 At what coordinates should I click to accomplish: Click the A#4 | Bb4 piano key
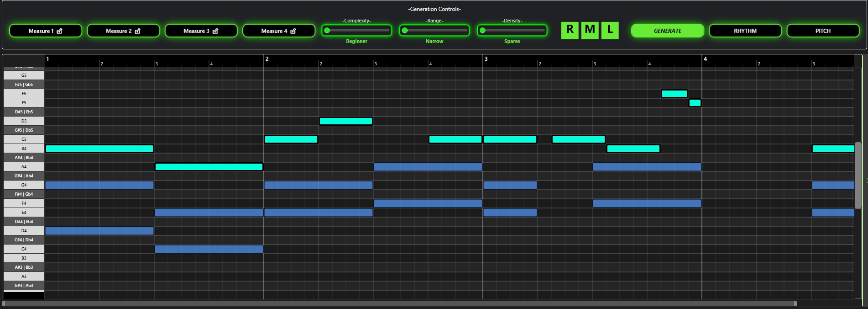click(24, 157)
